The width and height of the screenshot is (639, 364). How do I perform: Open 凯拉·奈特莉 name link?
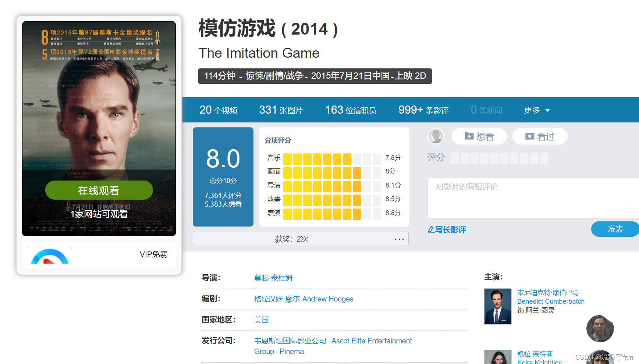[535, 354]
